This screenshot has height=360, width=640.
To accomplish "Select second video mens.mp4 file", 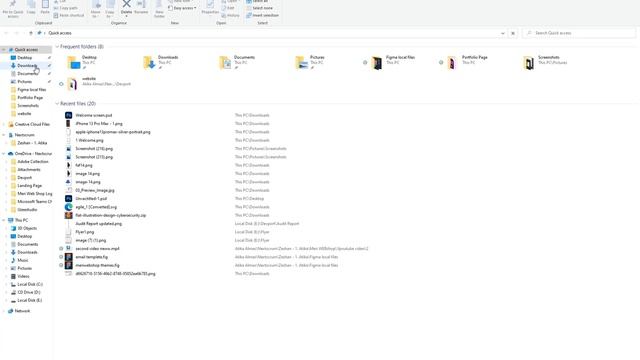I will (97, 249).
